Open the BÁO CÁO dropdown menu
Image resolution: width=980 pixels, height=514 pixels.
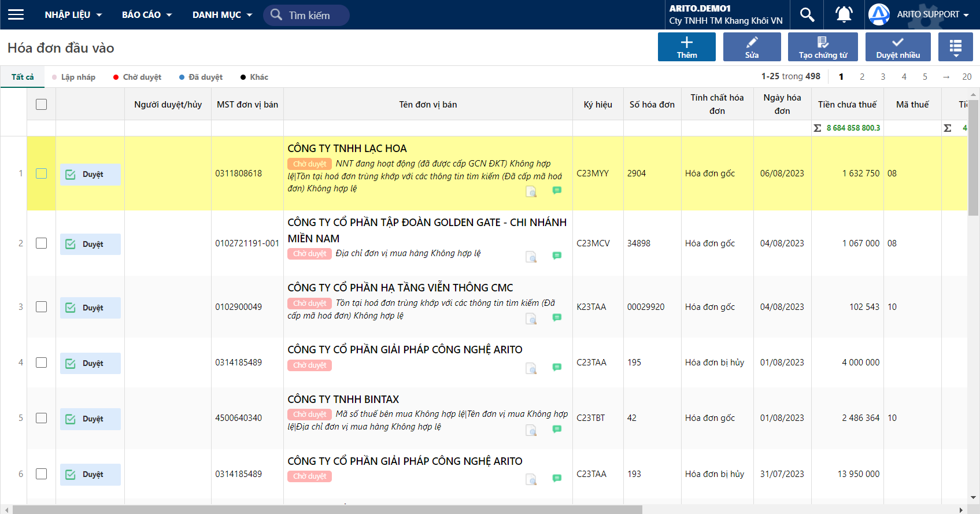pos(147,14)
